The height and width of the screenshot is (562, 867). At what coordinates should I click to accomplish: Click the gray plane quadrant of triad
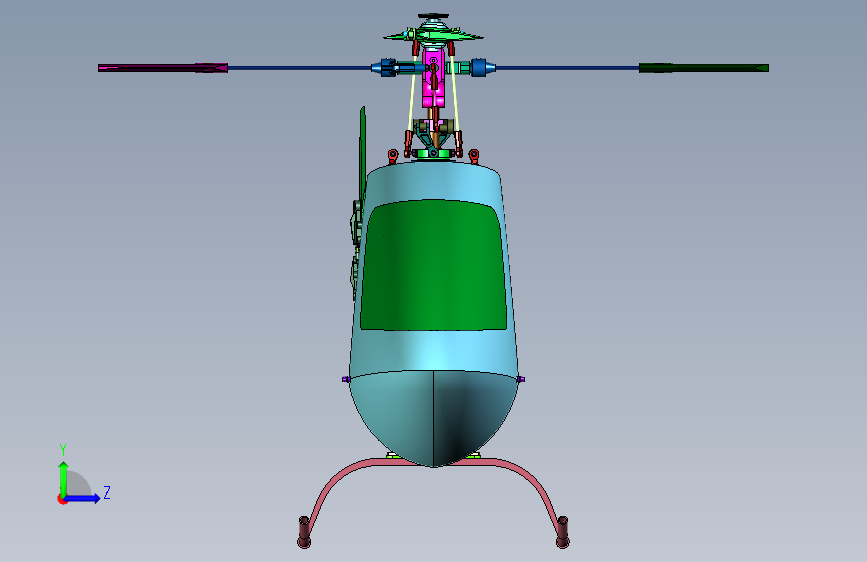click(x=79, y=484)
